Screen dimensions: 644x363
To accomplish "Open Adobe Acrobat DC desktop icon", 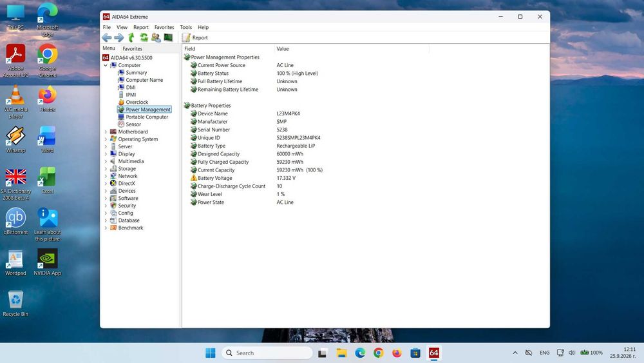I will [15, 61].
